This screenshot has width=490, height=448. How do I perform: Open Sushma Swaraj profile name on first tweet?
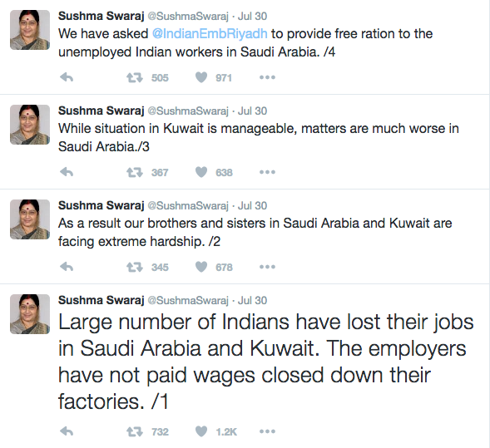click(101, 16)
